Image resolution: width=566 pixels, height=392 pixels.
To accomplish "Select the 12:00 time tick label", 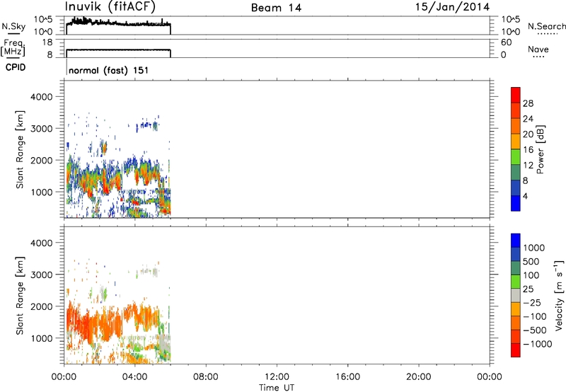I will tap(277, 377).
